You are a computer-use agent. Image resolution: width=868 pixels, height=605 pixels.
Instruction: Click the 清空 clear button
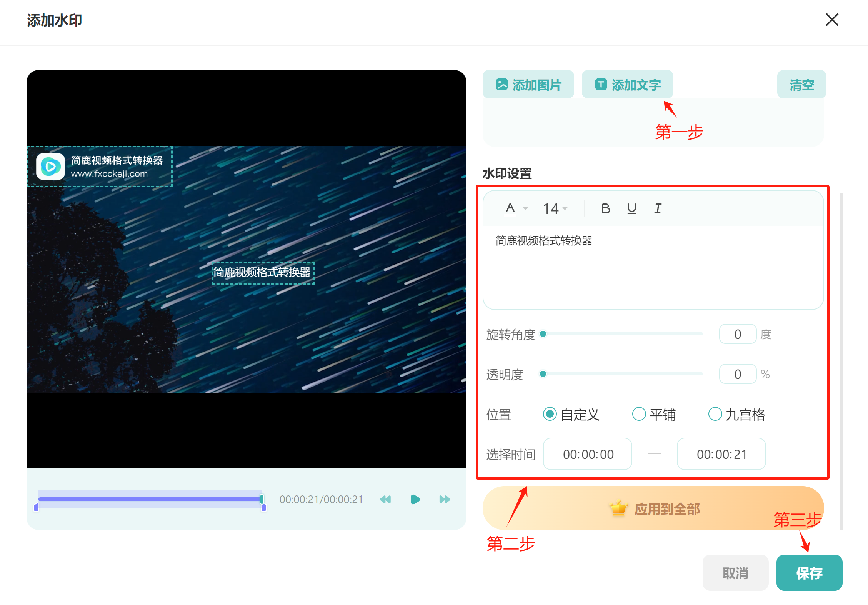(x=801, y=84)
